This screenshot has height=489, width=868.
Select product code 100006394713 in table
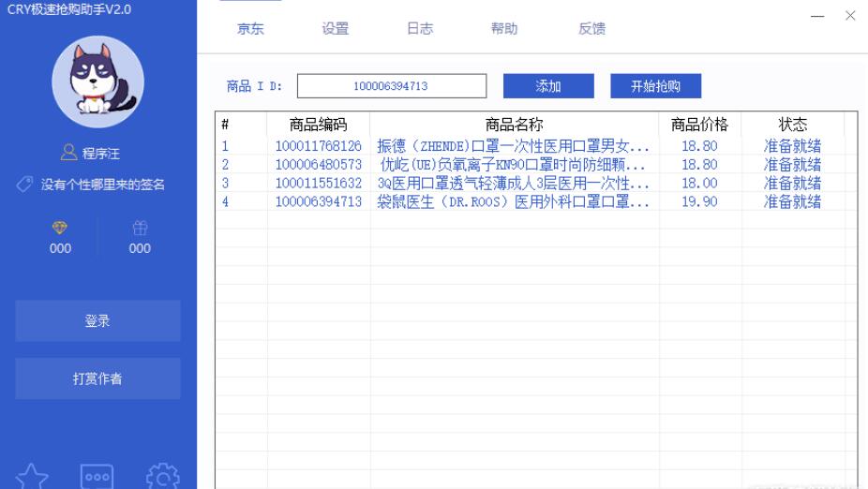click(x=319, y=202)
